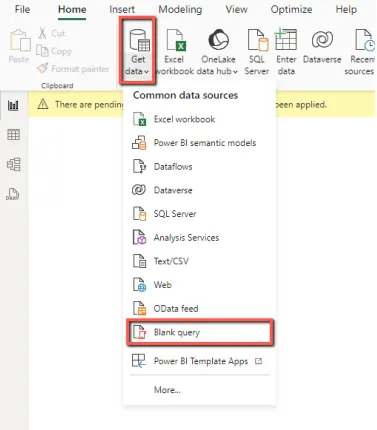The image size is (377, 430).
Task: Choose OData feed data source
Action: point(199,309)
